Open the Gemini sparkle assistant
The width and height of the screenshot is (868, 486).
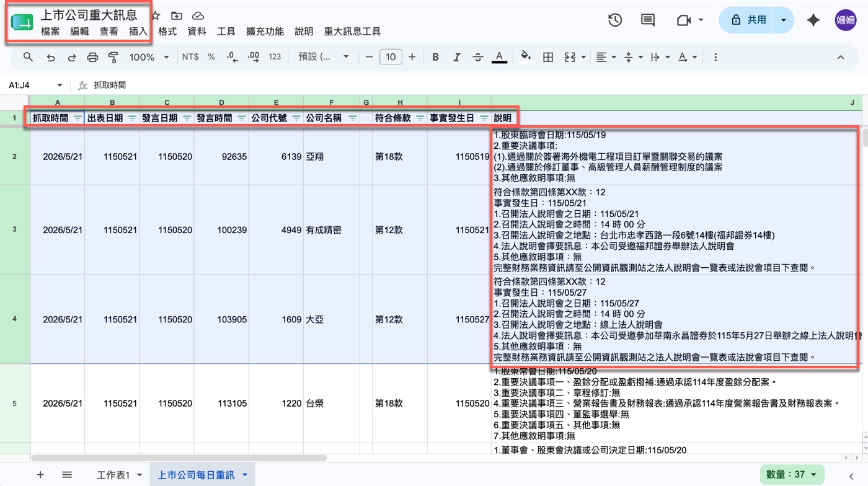(813, 20)
